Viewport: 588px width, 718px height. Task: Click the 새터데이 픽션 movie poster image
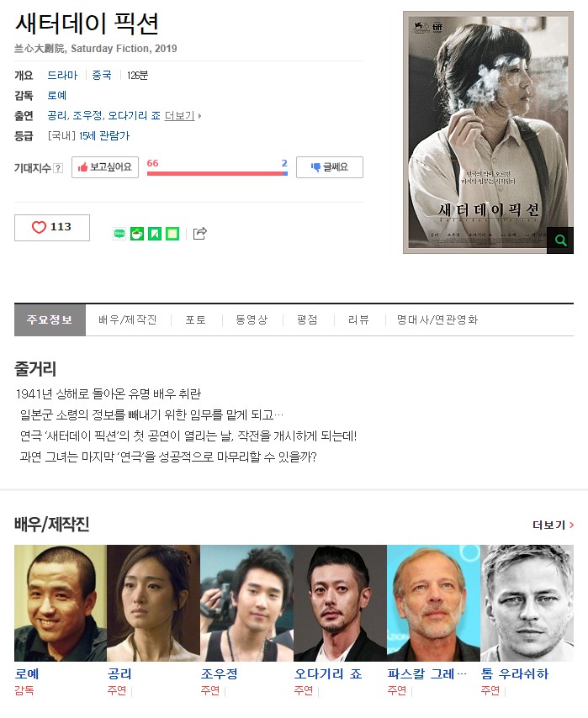click(x=488, y=132)
